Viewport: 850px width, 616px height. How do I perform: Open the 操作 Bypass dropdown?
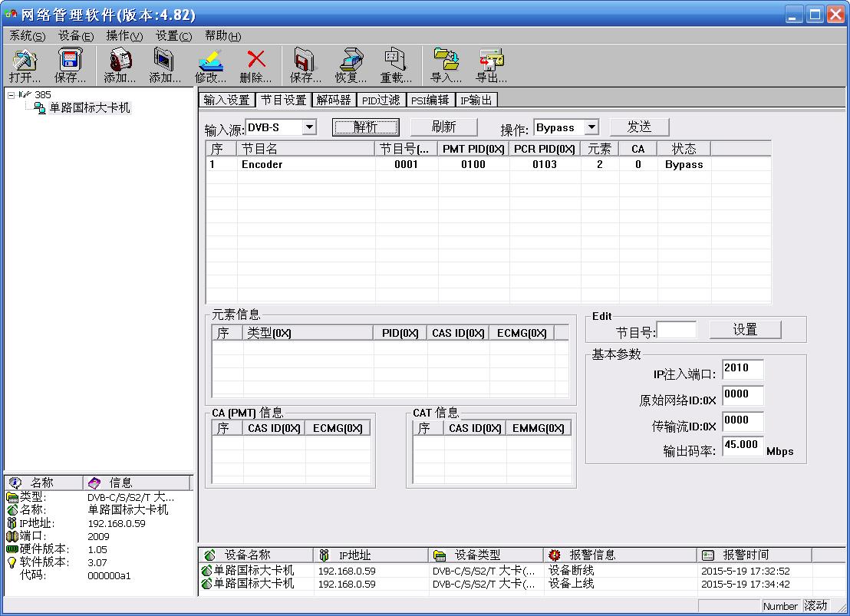click(592, 127)
